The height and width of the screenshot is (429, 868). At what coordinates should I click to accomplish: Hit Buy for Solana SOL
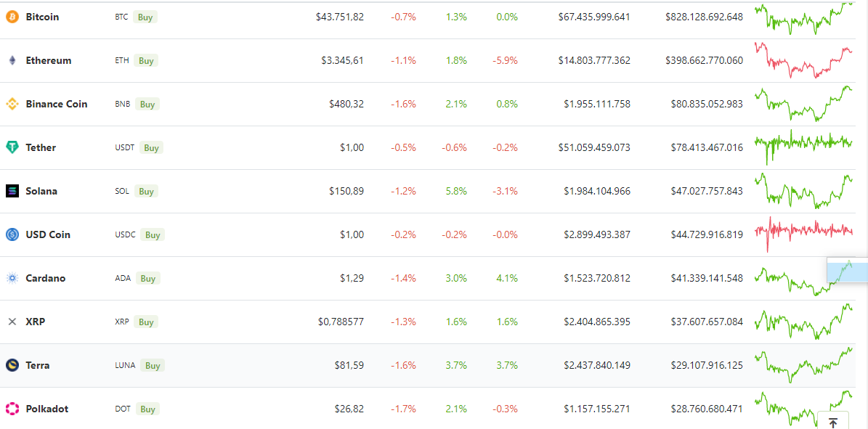pyautogui.click(x=146, y=192)
